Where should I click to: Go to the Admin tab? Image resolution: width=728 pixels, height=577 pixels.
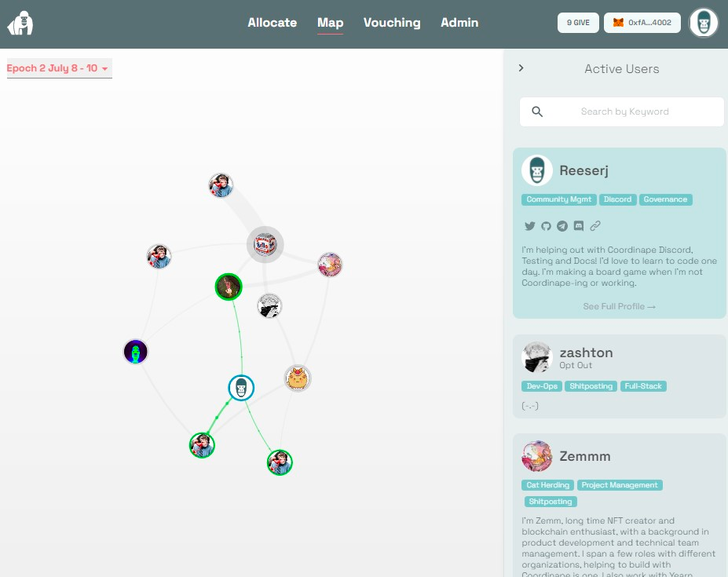point(459,23)
